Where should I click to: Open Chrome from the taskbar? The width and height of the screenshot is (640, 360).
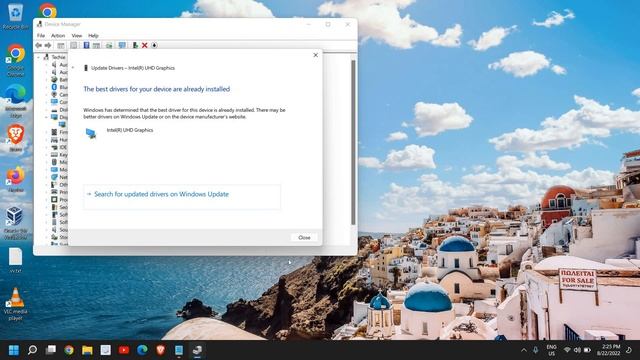tap(69, 350)
